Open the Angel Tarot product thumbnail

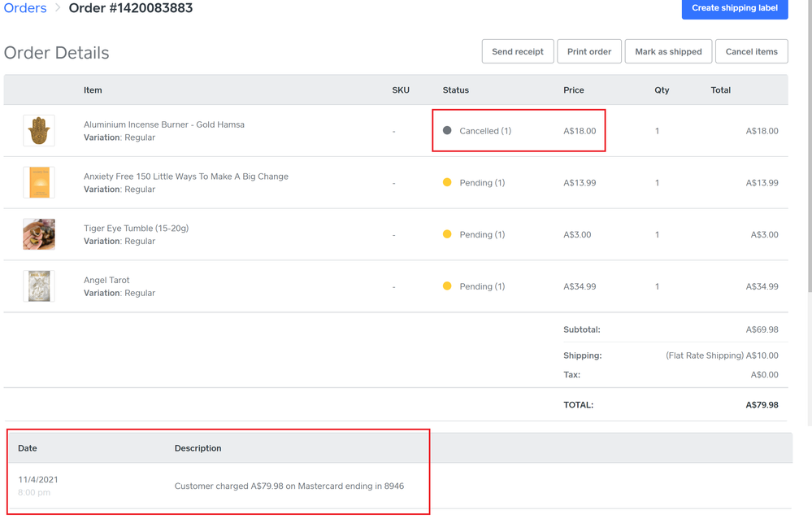tap(39, 286)
